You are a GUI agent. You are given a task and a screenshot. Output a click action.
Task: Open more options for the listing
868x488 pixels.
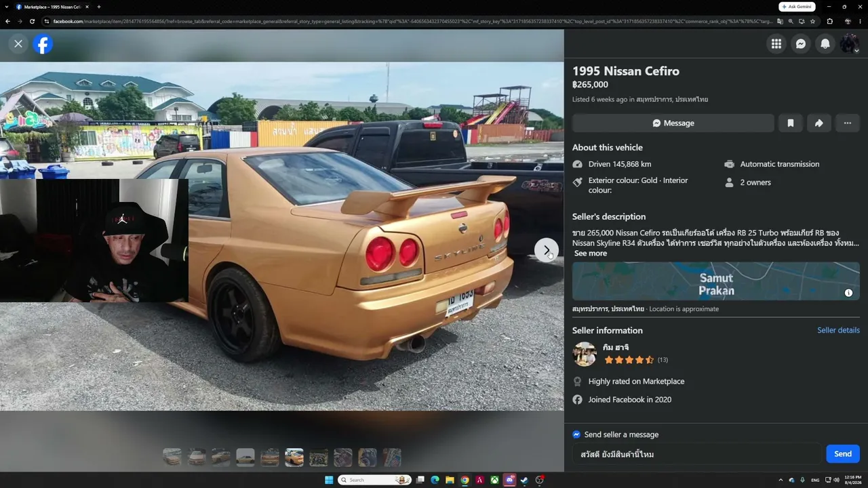coord(848,123)
